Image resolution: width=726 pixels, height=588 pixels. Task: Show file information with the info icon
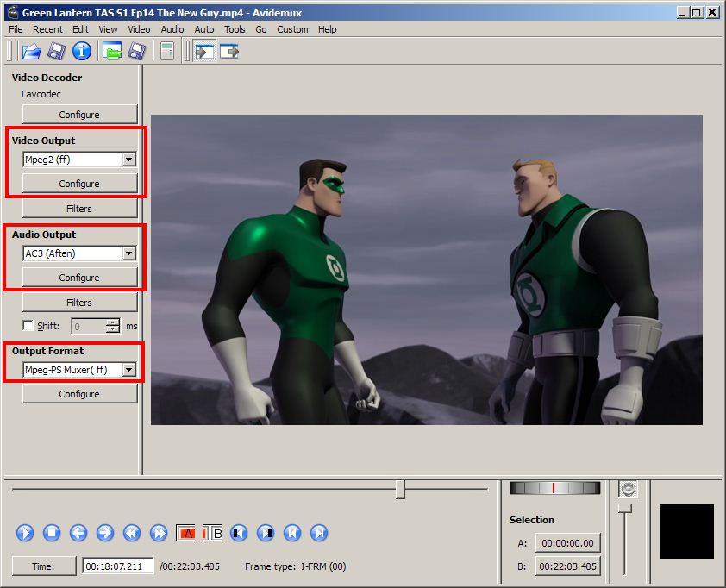pos(82,51)
